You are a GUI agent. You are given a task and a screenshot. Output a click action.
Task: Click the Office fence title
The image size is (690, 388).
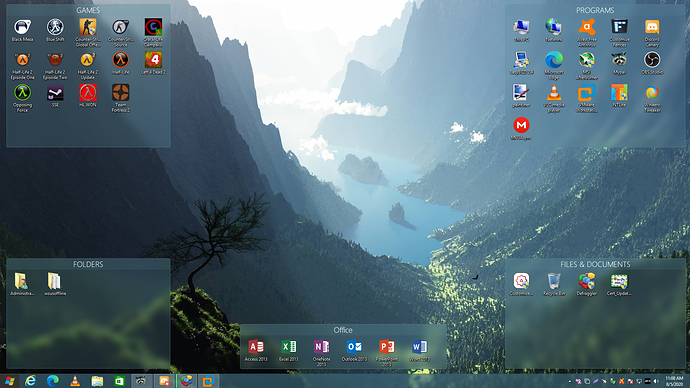point(343,330)
